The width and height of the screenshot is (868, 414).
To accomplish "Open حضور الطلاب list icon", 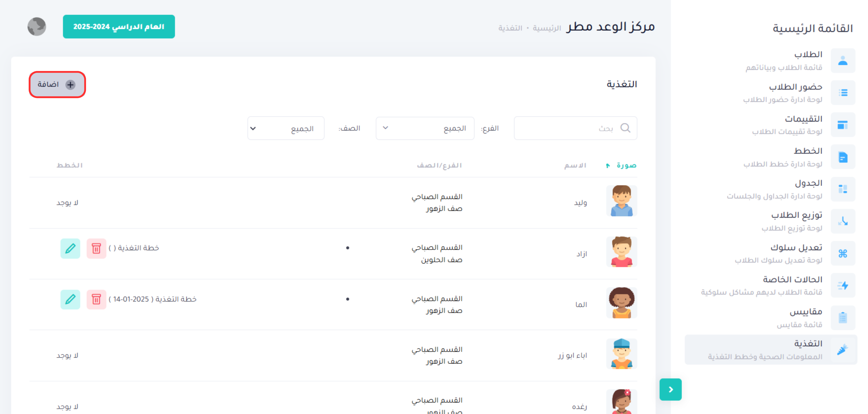I will click(843, 93).
